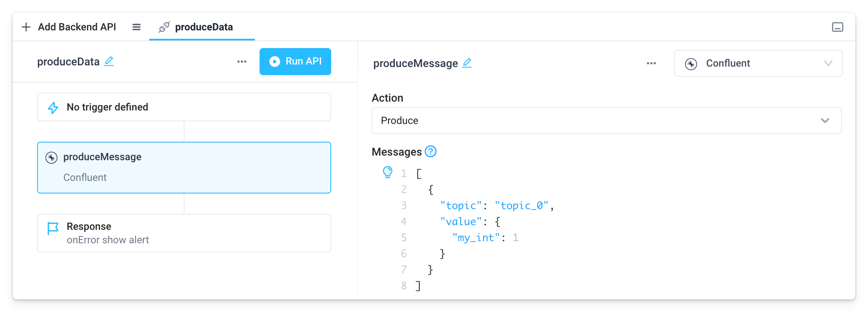
Task: Open the hamburger list menu icon
Action: tap(137, 27)
